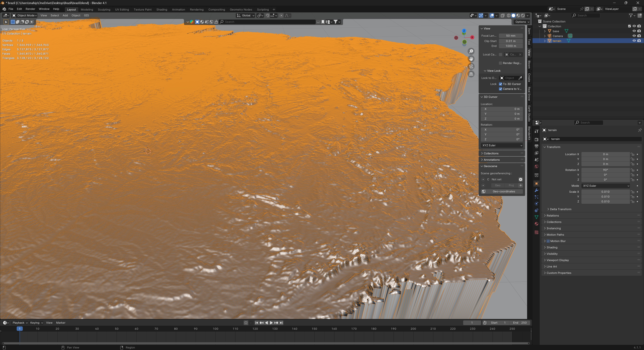
Task: Open the GIS menu in viewport header
Action: tap(86, 15)
